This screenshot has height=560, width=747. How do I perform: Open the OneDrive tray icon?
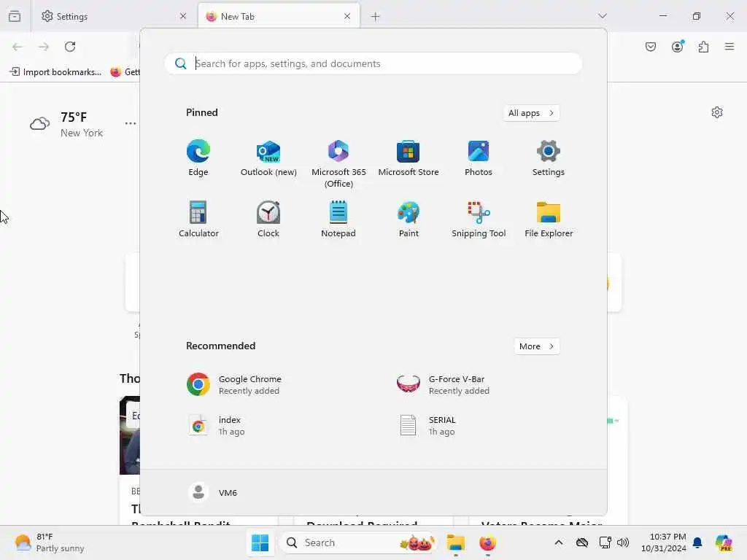pos(582,542)
